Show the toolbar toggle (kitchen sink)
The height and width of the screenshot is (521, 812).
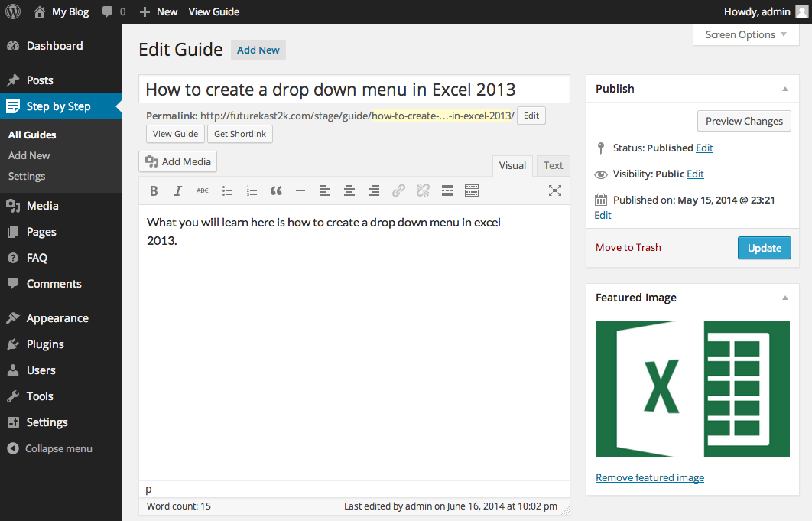click(472, 190)
